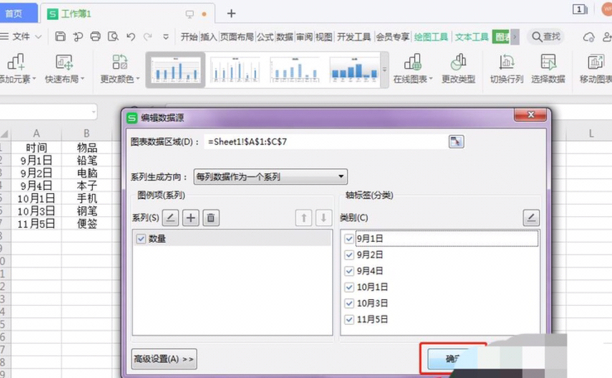612x378 pixels.
Task: Click the print icon in quick toolbar
Action: 95,36
